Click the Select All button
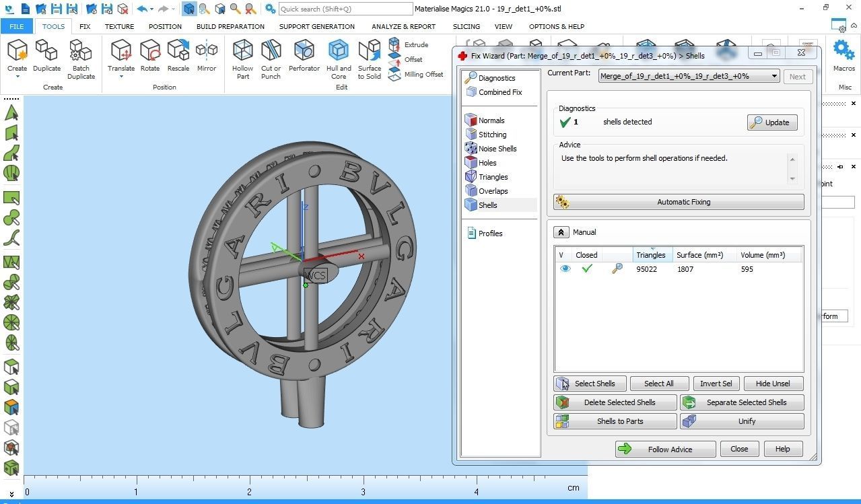 point(658,384)
